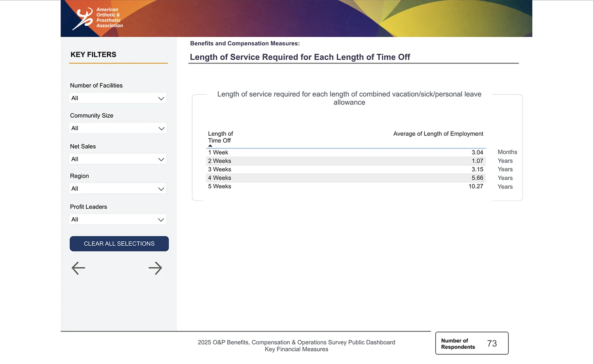Click the value 3.15 in the table
Image resolution: width=593 pixels, height=364 pixels.
[477, 169]
